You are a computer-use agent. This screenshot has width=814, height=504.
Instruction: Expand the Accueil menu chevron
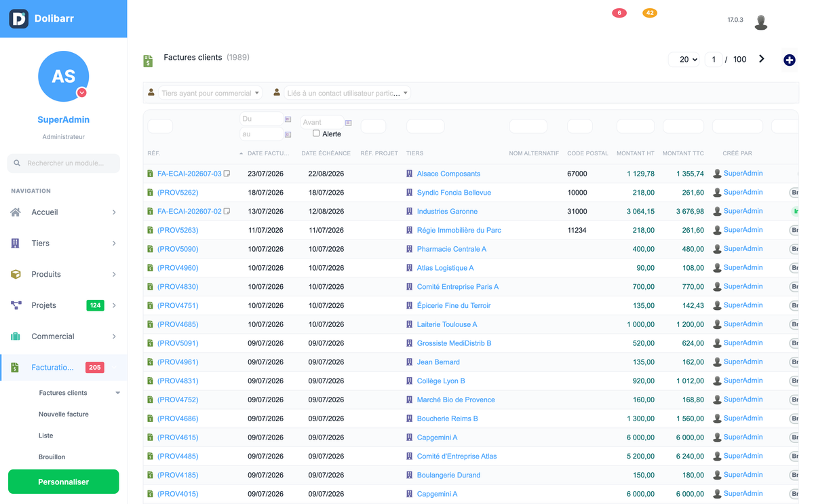click(x=114, y=212)
